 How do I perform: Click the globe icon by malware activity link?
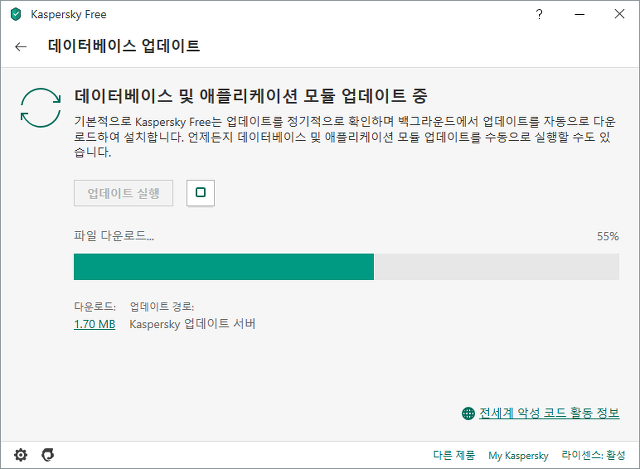[x=468, y=413]
